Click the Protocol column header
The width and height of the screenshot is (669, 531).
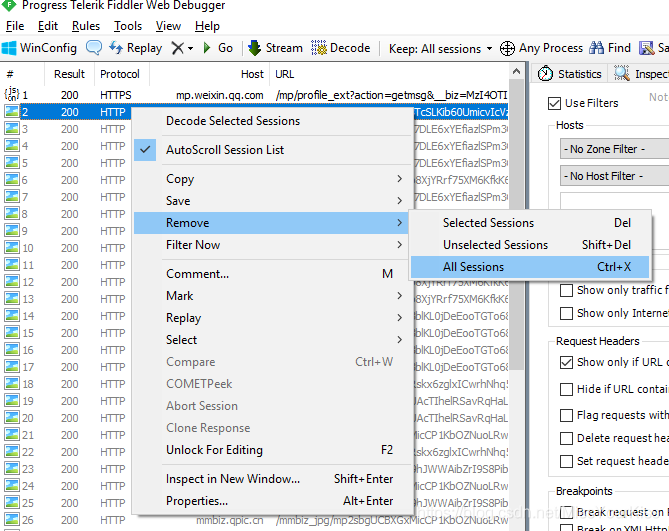[x=120, y=74]
